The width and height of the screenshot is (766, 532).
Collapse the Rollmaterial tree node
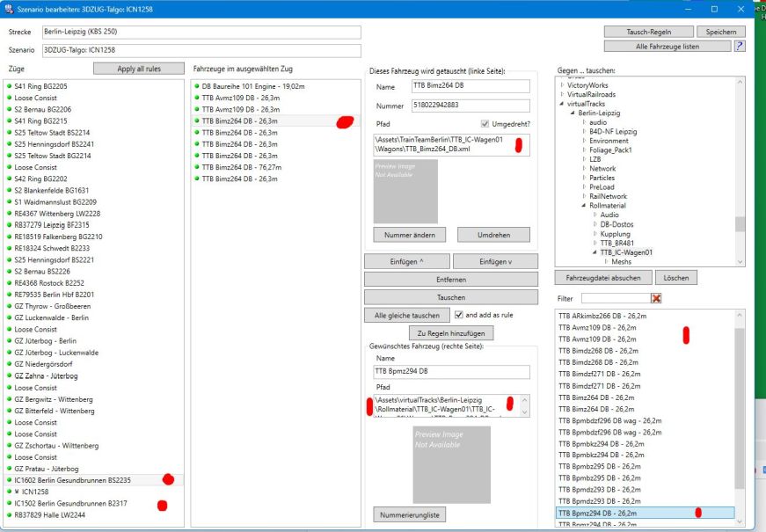pyautogui.click(x=582, y=205)
